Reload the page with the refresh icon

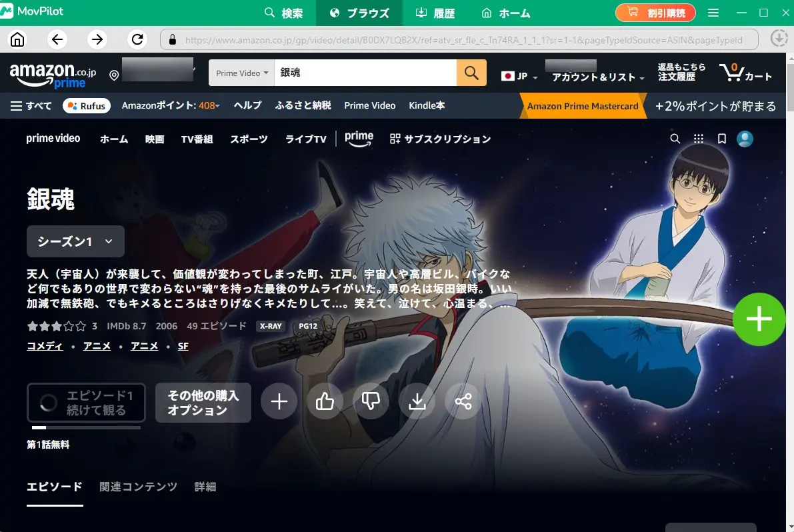point(137,39)
